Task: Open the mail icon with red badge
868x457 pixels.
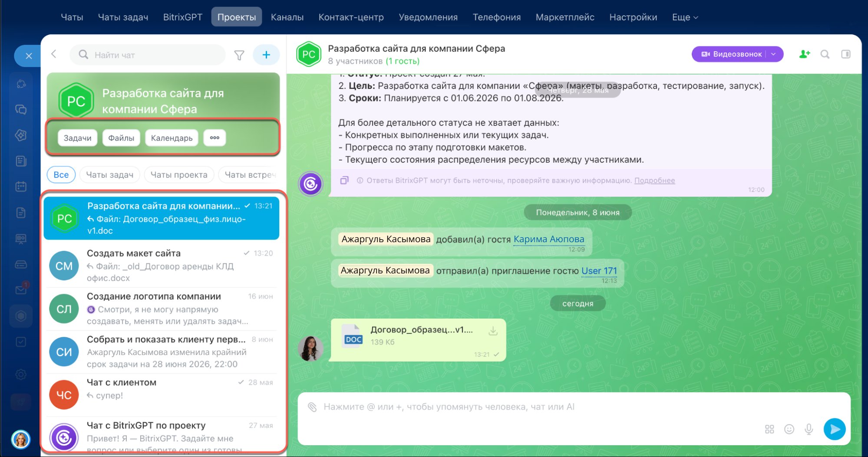Action: click(21, 289)
